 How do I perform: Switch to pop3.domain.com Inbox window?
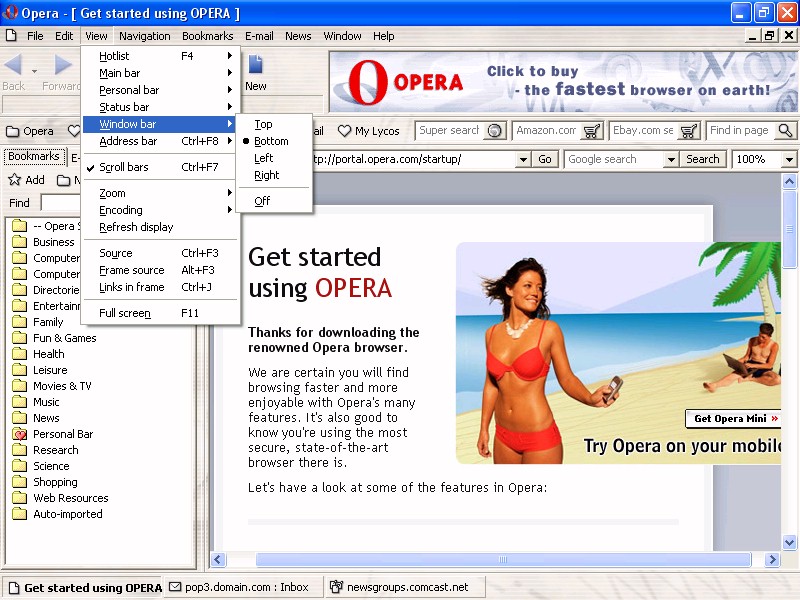(243, 587)
